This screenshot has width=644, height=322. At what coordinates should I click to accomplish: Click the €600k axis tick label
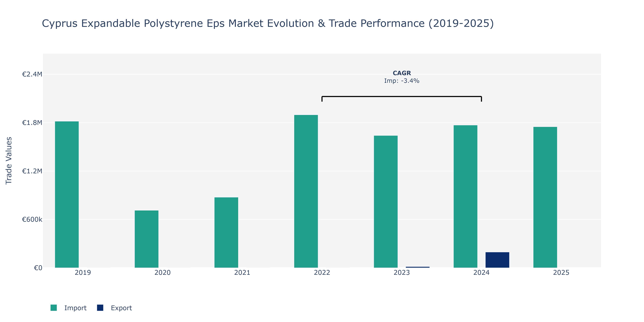point(32,219)
